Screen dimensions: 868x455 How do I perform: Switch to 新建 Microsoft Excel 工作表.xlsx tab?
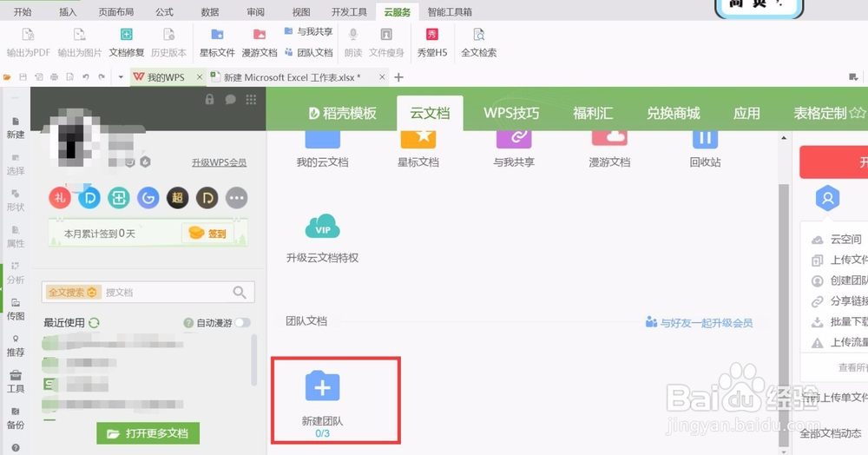click(x=292, y=77)
